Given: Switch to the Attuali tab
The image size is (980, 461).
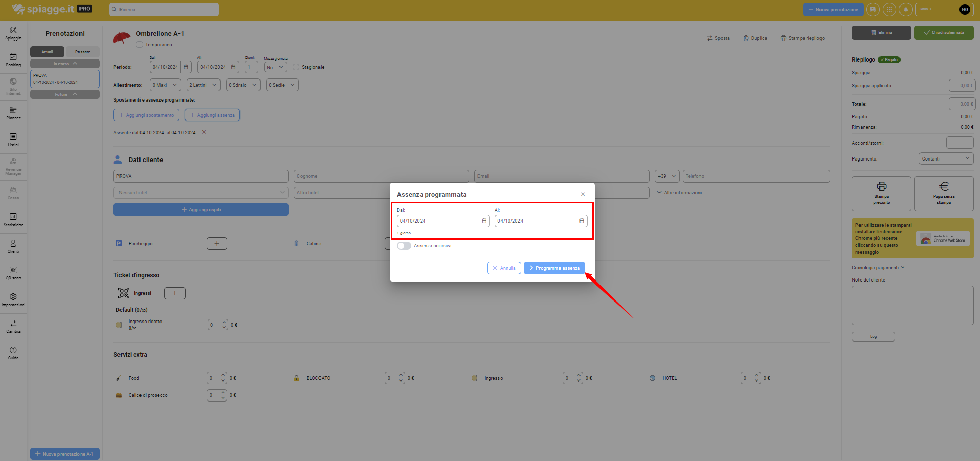Looking at the screenshot, I should [x=47, y=52].
